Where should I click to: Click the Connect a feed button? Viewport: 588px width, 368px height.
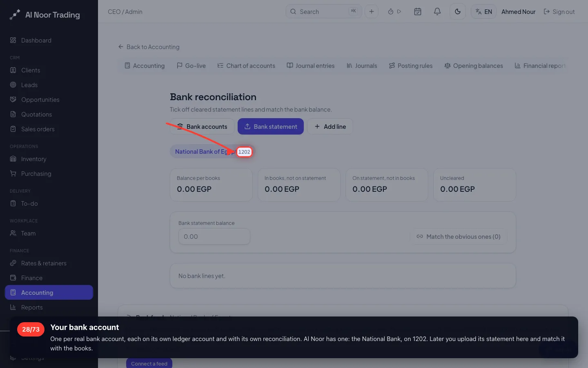[x=149, y=363]
